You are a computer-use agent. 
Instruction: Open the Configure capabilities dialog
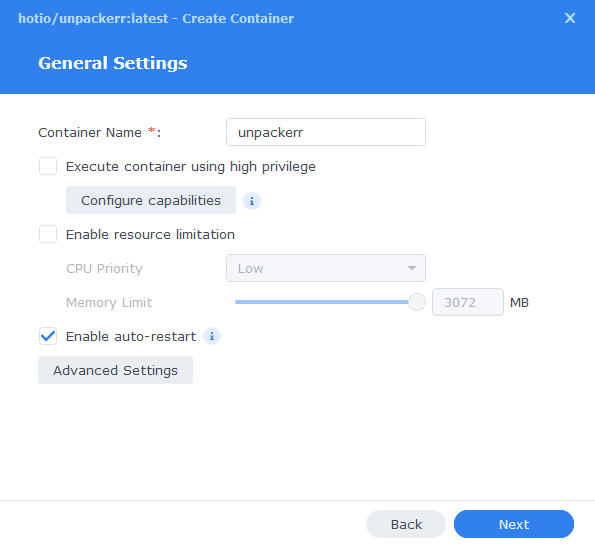point(151,200)
